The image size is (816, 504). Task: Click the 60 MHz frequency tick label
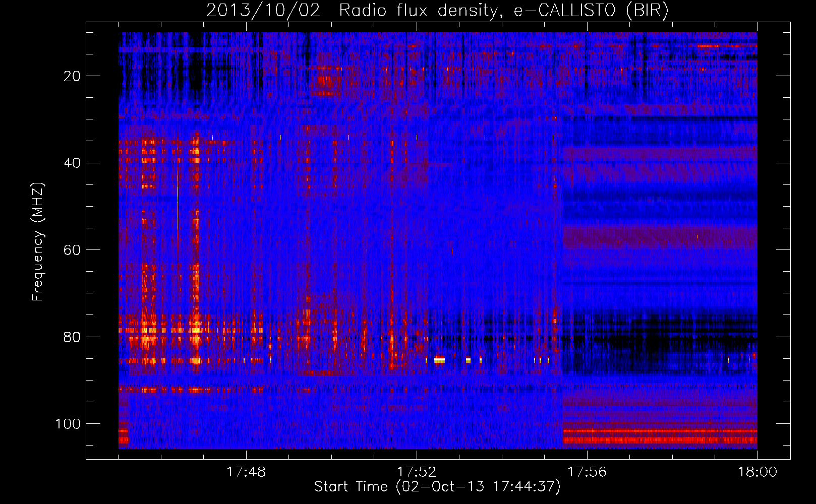point(72,250)
